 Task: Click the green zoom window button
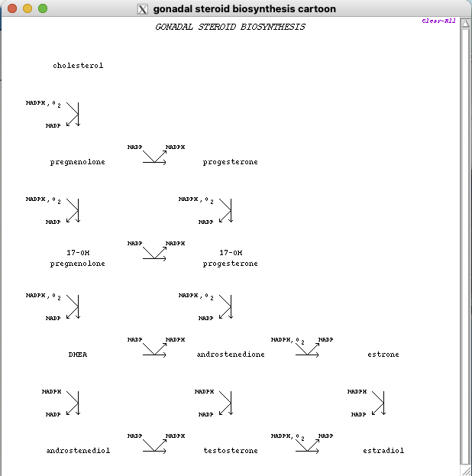tap(43, 8)
